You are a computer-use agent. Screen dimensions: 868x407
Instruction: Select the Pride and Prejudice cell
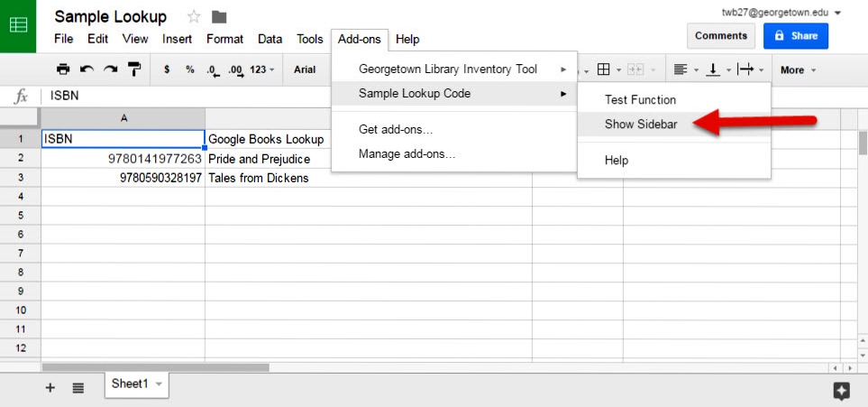pyautogui.click(x=269, y=159)
